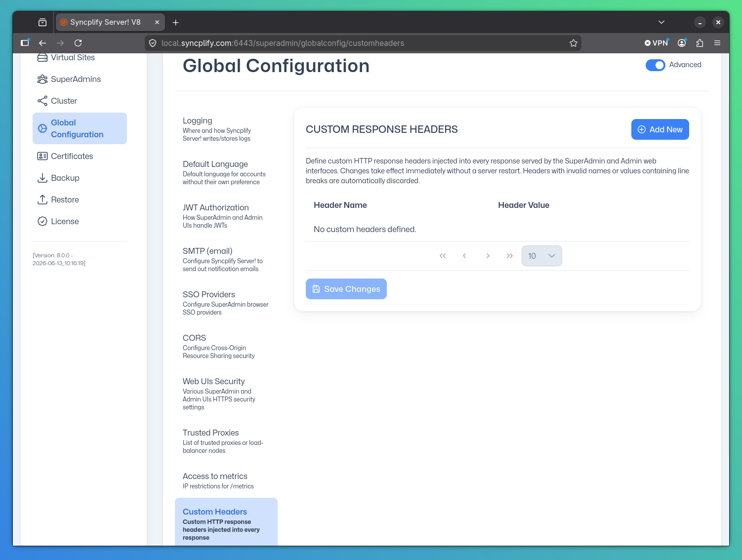Open the Trusted Proxies section
Screen dimensions: 742x560
226,441
